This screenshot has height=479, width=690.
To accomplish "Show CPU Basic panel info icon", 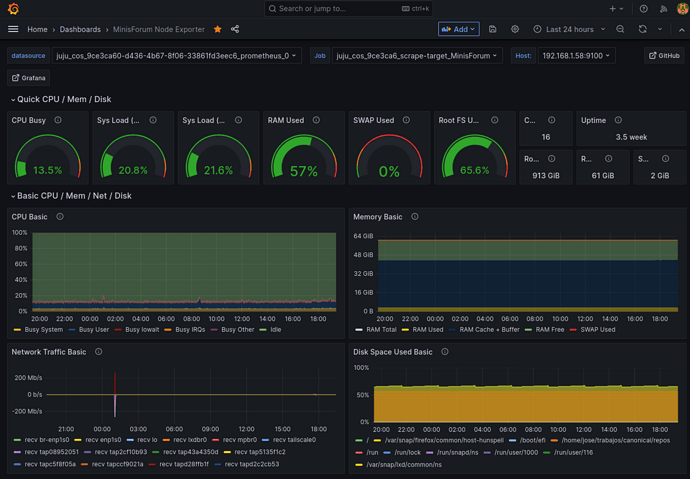I will click(x=60, y=216).
